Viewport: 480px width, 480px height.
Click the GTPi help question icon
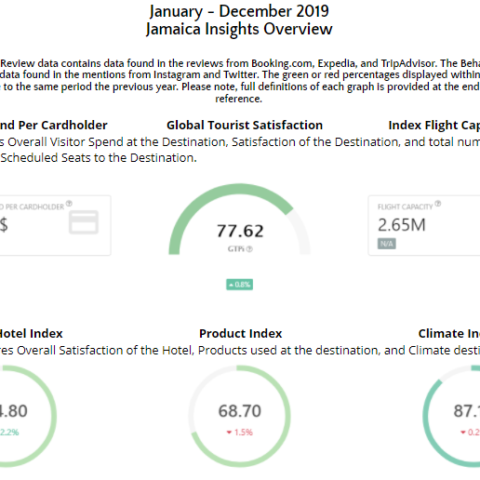(x=250, y=249)
